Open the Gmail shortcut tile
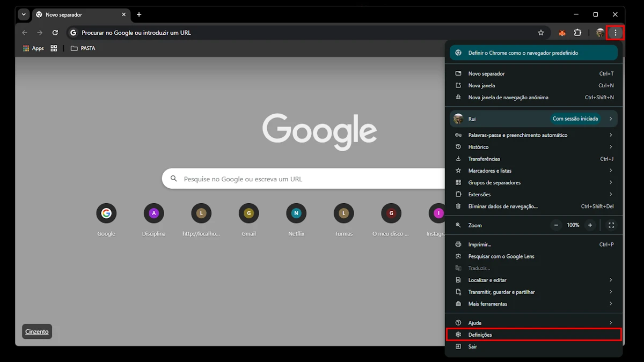This screenshot has width=644, height=362. [x=248, y=213]
